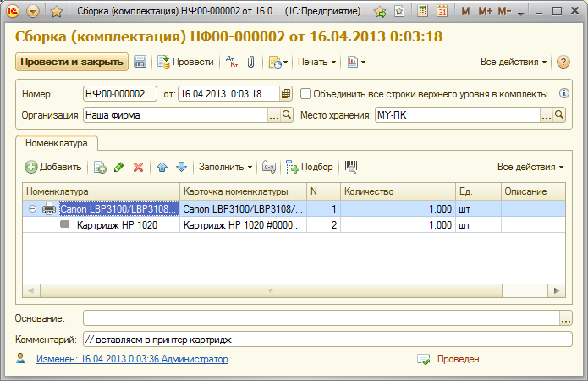588x381 pixels.
Task: Open help with the question mark icon
Action: click(x=563, y=62)
